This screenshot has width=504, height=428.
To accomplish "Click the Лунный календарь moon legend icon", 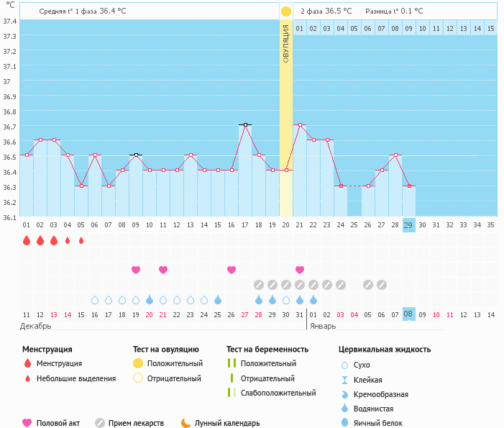I will (186, 423).
